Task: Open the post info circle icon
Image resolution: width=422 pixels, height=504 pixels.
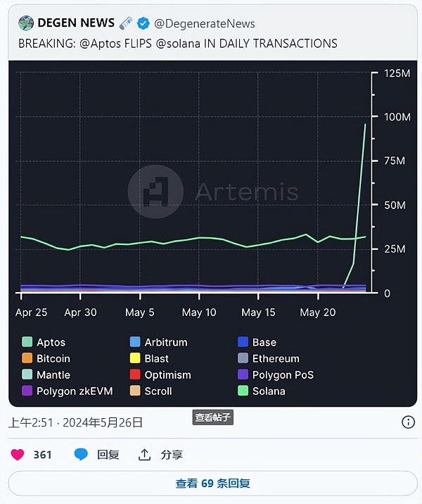Action: point(408,422)
